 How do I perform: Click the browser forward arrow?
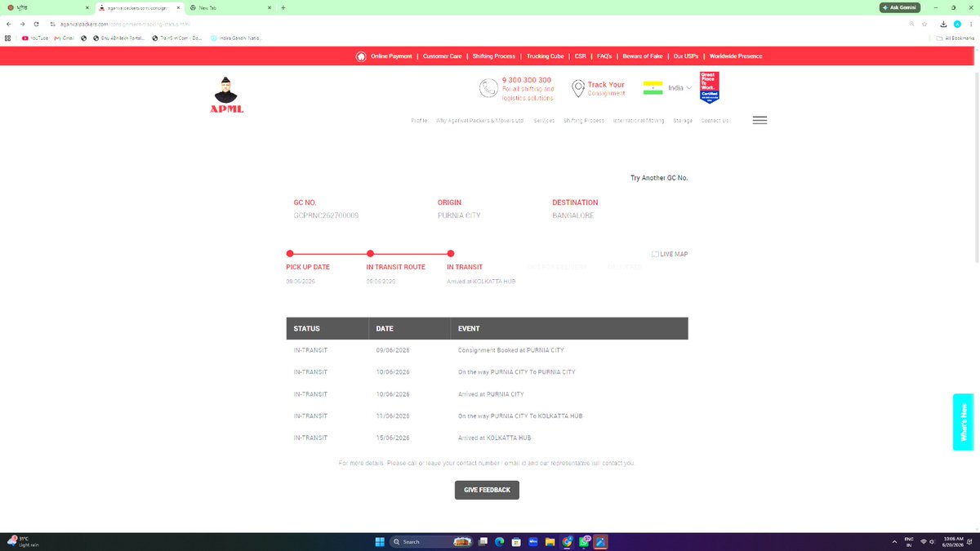click(x=22, y=24)
